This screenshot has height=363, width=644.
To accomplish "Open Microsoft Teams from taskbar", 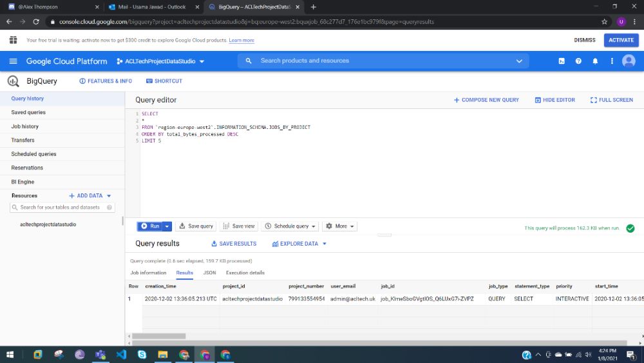I will pos(100,355).
